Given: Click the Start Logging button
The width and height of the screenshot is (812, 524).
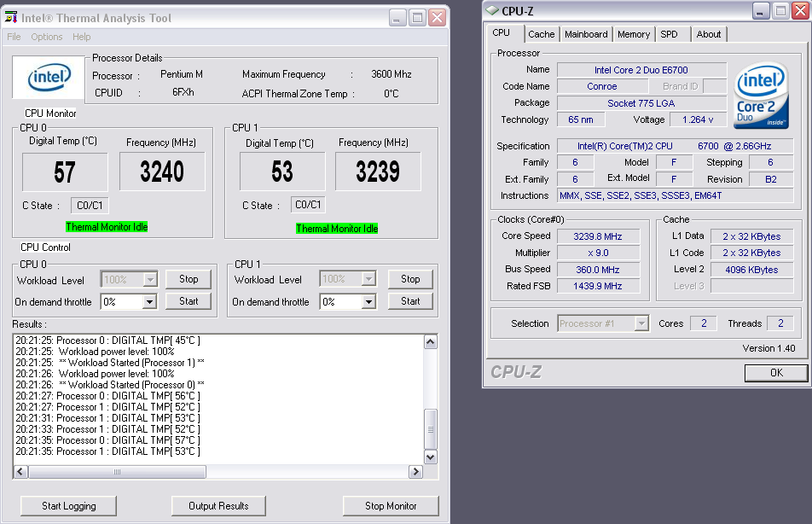Looking at the screenshot, I should 69,506.
